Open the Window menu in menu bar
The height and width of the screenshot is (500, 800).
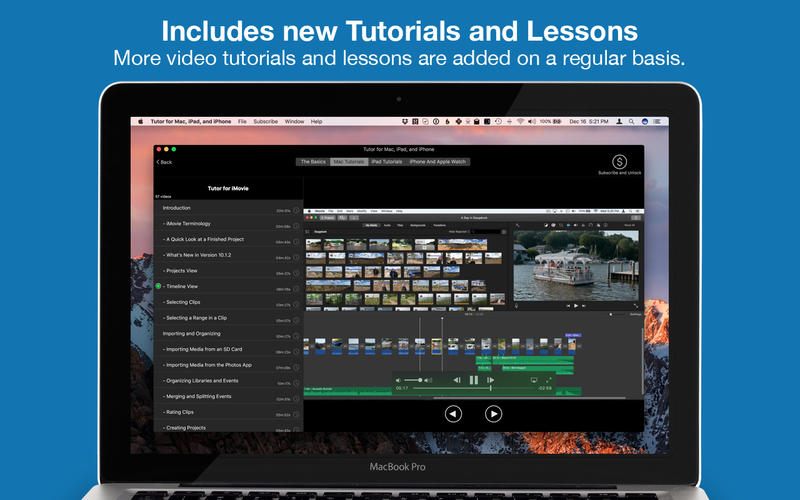point(294,121)
